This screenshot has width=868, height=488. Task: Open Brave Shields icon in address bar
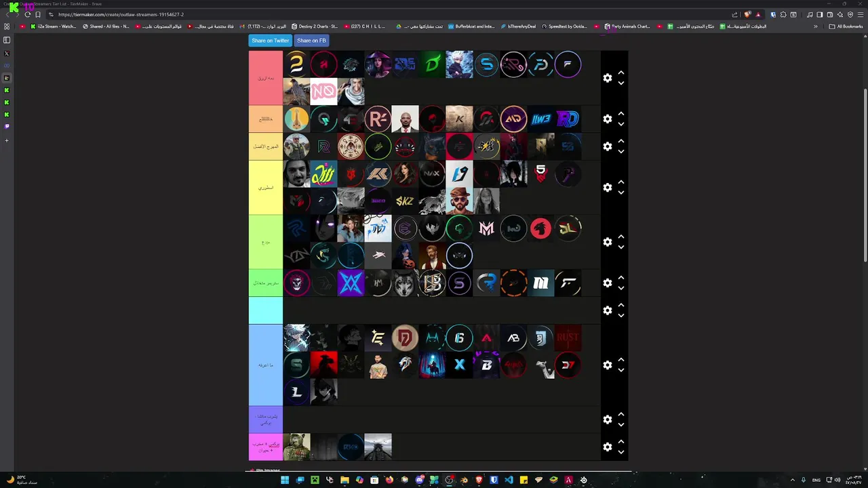[x=747, y=14]
